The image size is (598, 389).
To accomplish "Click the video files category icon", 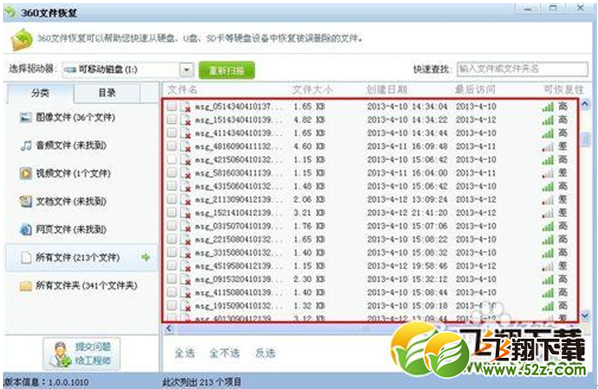I will click(x=26, y=174).
